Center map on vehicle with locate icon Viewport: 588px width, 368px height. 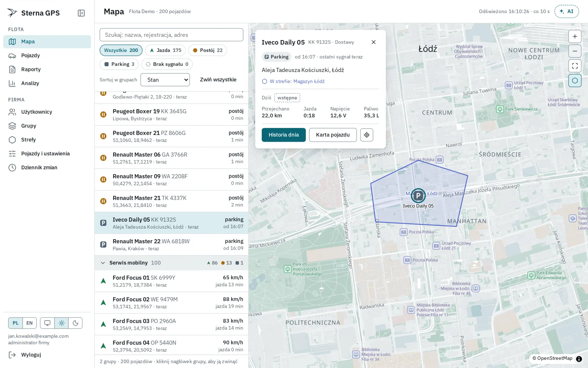click(x=367, y=135)
